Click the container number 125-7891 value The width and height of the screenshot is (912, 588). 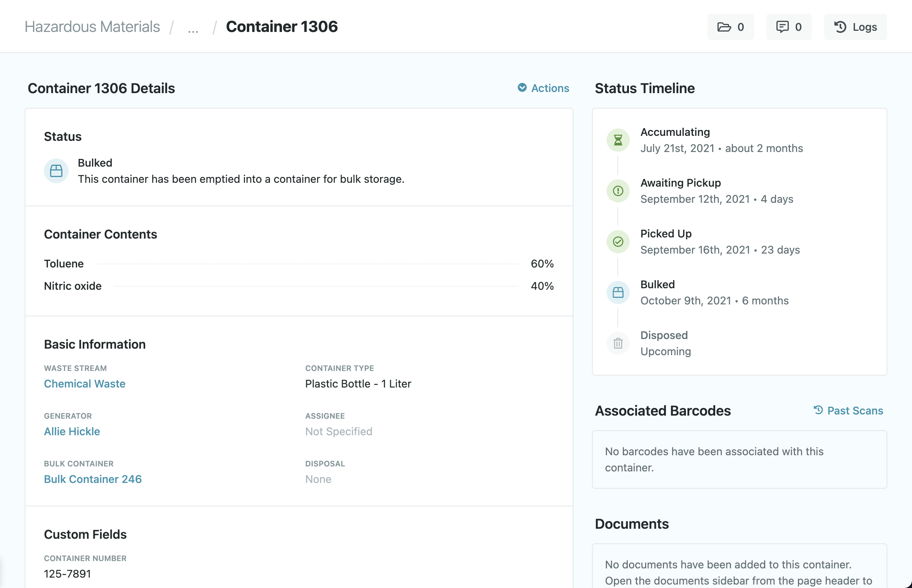coord(67,574)
